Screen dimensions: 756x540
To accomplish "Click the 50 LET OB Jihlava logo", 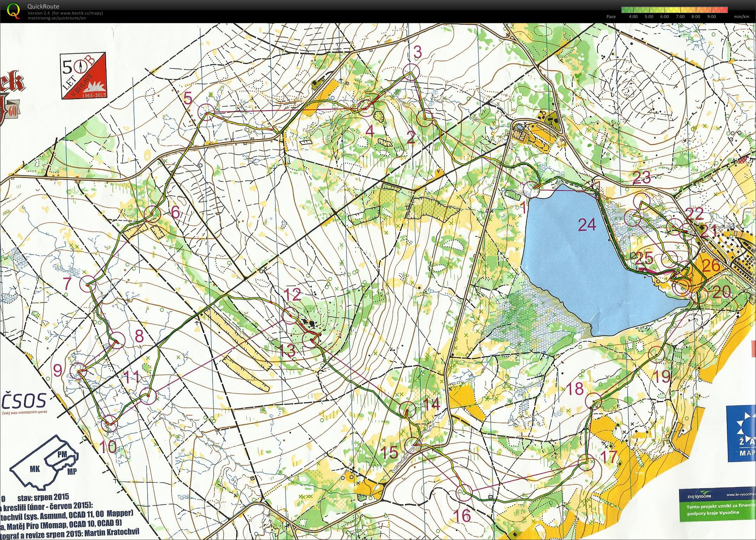I will tap(83, 76).
